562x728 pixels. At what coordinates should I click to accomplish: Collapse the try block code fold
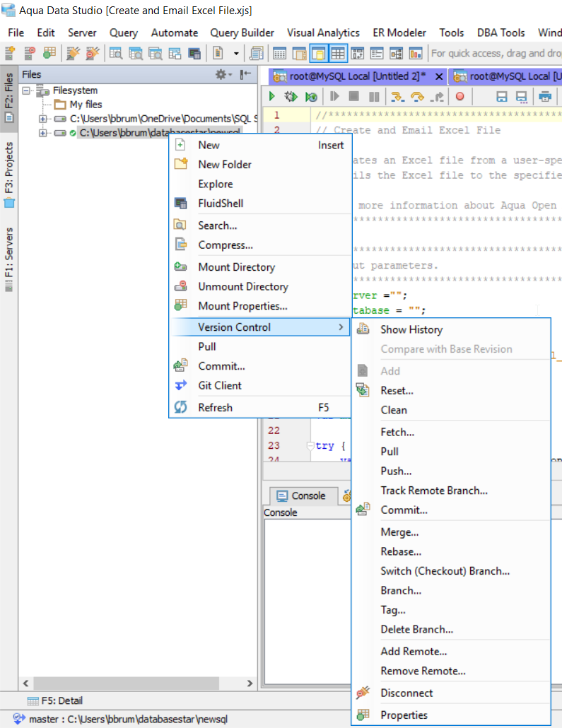[x=310, y=446]
